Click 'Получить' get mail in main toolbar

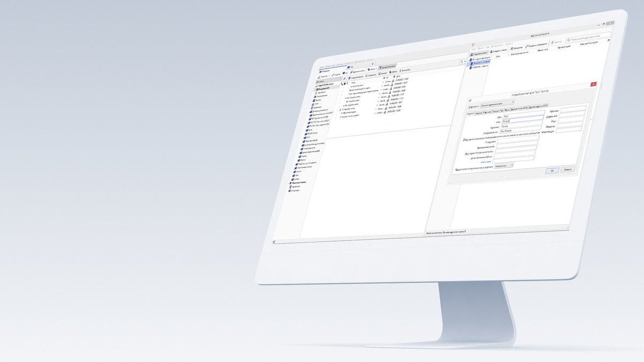click(323, 77)
